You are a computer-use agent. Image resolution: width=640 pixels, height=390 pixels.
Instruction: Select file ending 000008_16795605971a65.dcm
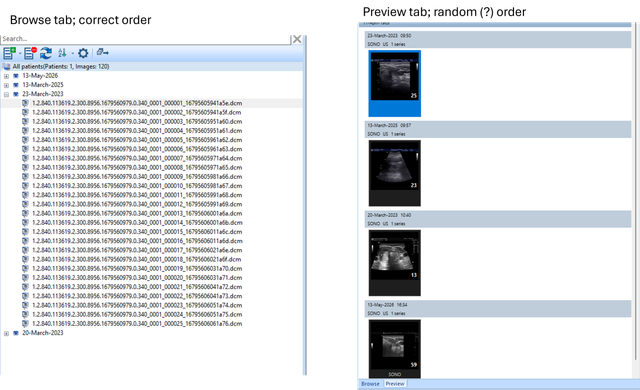click(137, 167)
